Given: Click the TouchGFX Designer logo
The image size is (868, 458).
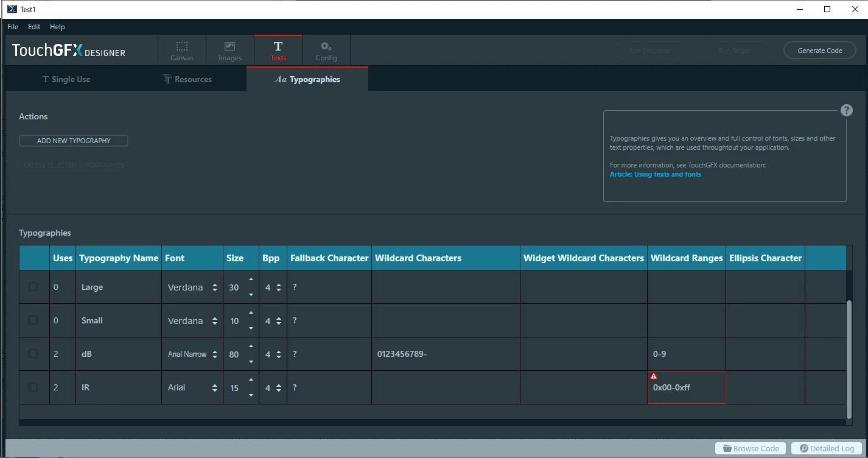Looking at the screenshot, I should 69,51.
